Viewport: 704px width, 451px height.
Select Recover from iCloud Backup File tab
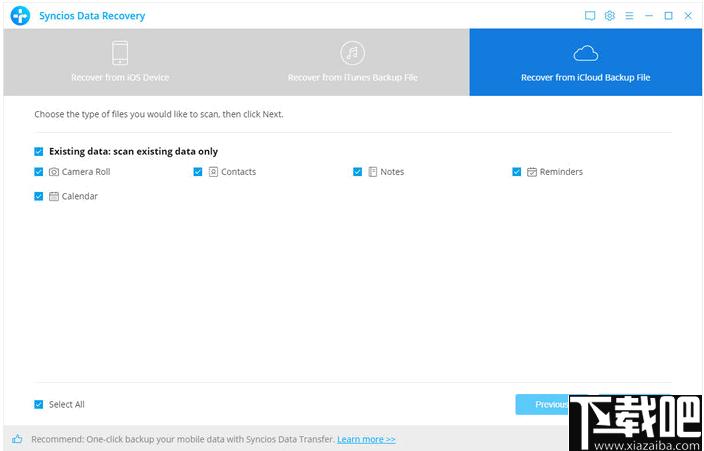pos(585,62)
